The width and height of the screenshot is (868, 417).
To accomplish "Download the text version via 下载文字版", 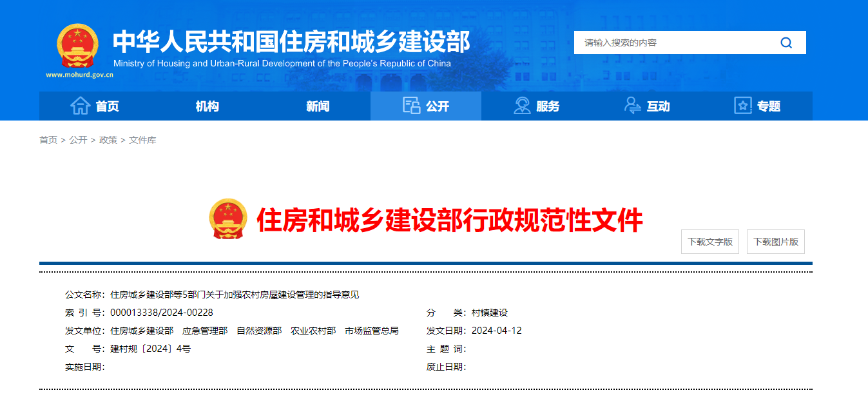I will tap(710, 242).
